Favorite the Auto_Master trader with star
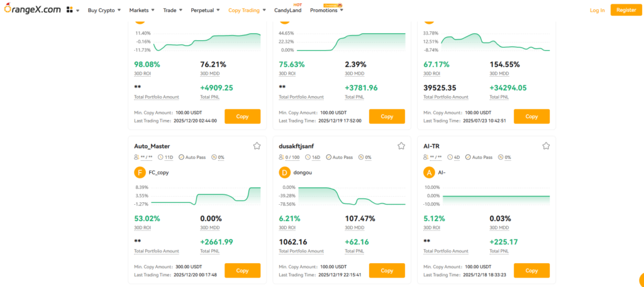644x287 pixels. point(257,146)
